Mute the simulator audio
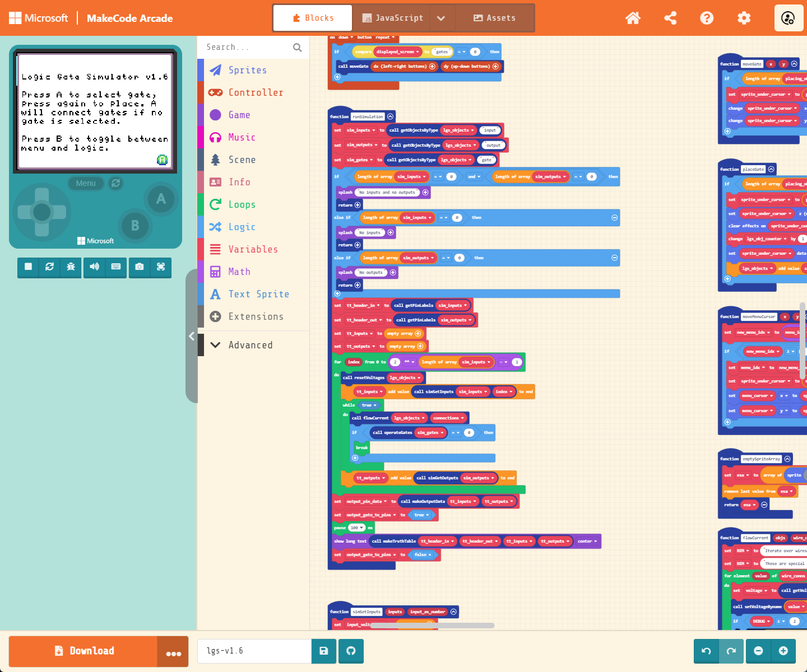This screenshot has width=807, height=672. point(94,268)
